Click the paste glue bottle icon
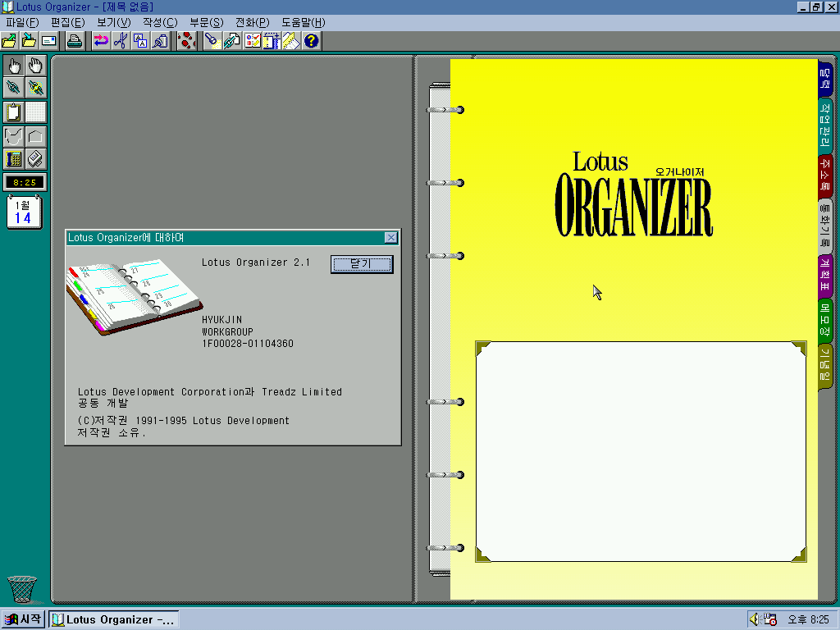 [160, 41]
